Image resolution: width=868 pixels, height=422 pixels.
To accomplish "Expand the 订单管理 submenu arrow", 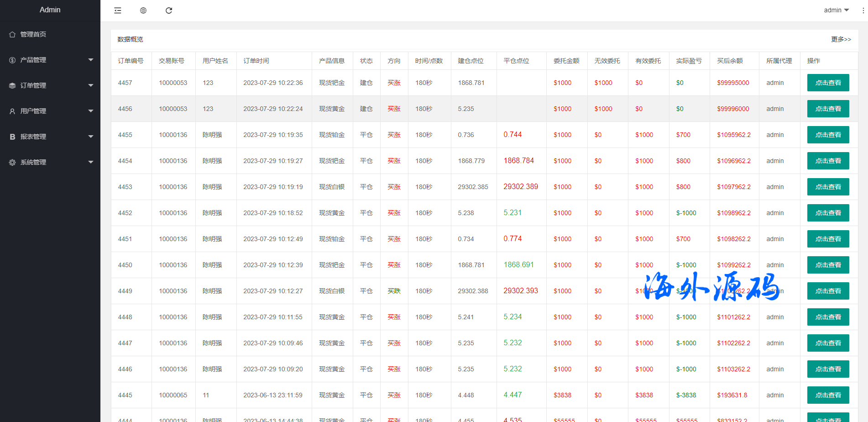I will point(91,85).
